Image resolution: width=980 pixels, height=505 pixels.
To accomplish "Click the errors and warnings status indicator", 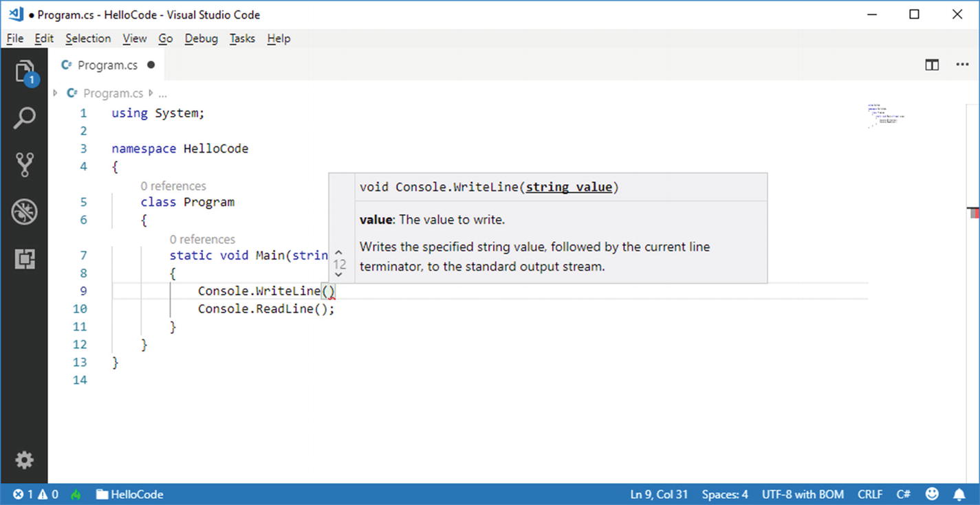I will [x=36, y=494].
